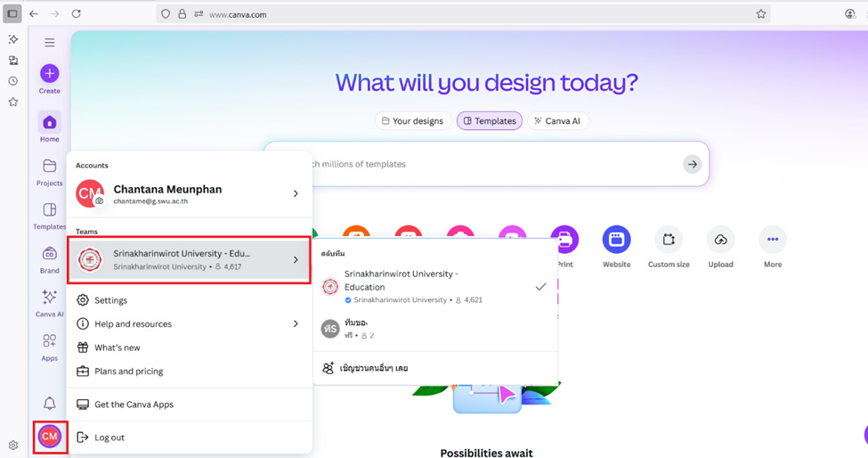Open More design types
Viewport: 868px width, 458px height.
(773, 247)
